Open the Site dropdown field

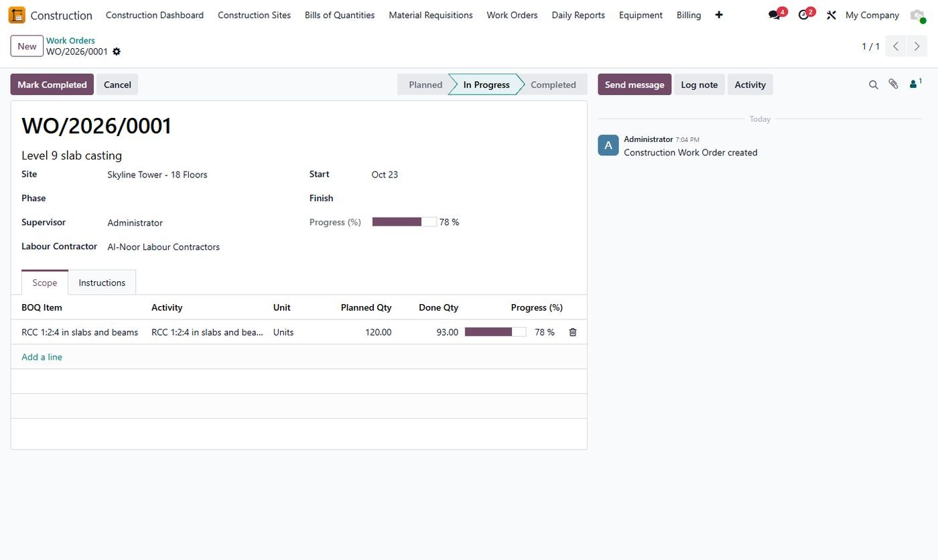198,175
